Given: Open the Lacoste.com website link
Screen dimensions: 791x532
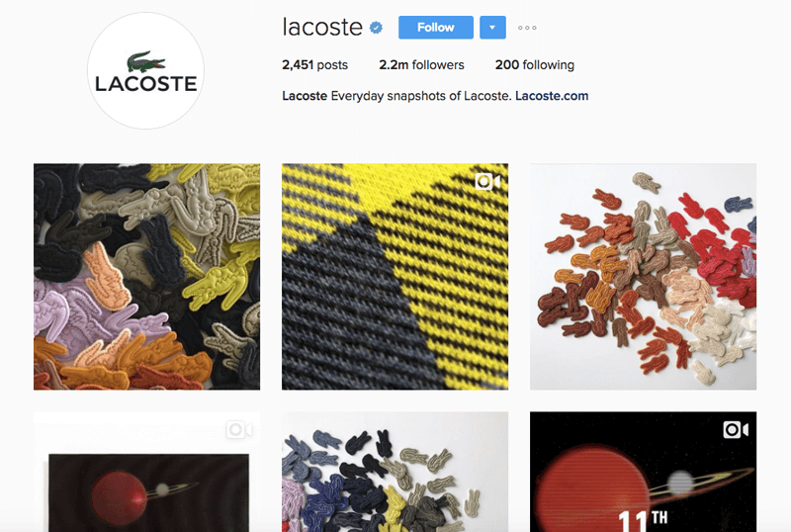Looking at the screenshot, I should [x=552, y=96].
